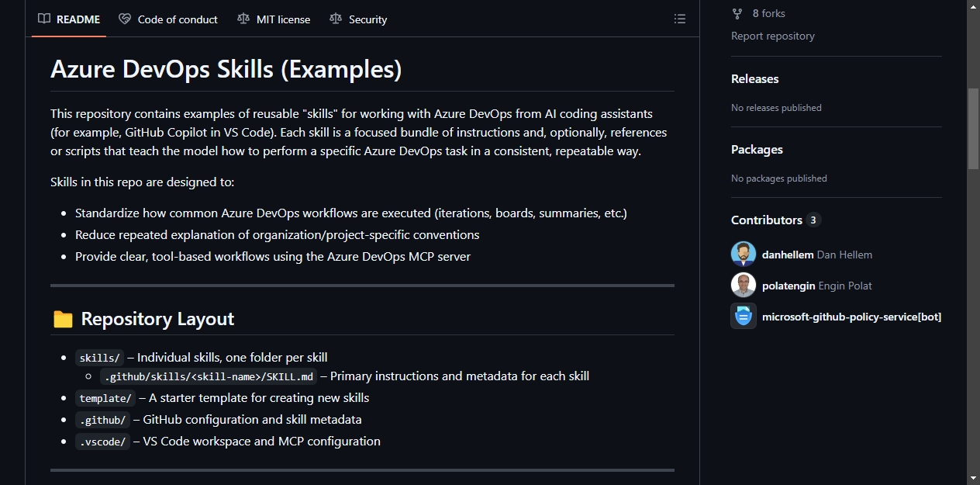This screenshot has height=485, width=980.
Task: Switch to the Security tab
Action: 358,19
